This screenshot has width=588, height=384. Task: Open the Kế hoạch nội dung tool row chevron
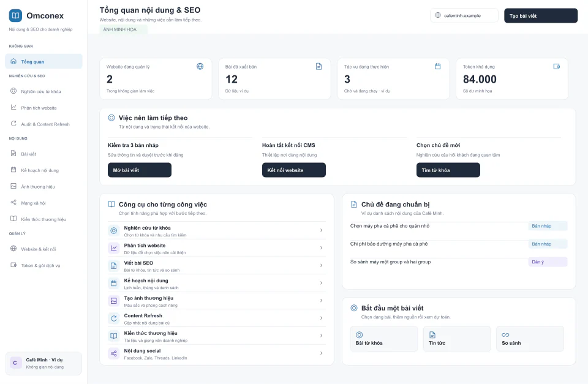click(321, 283)
